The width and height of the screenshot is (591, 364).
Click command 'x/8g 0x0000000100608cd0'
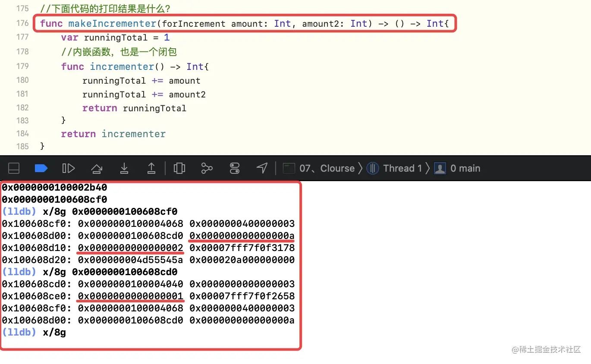click(x=110, y=272)
